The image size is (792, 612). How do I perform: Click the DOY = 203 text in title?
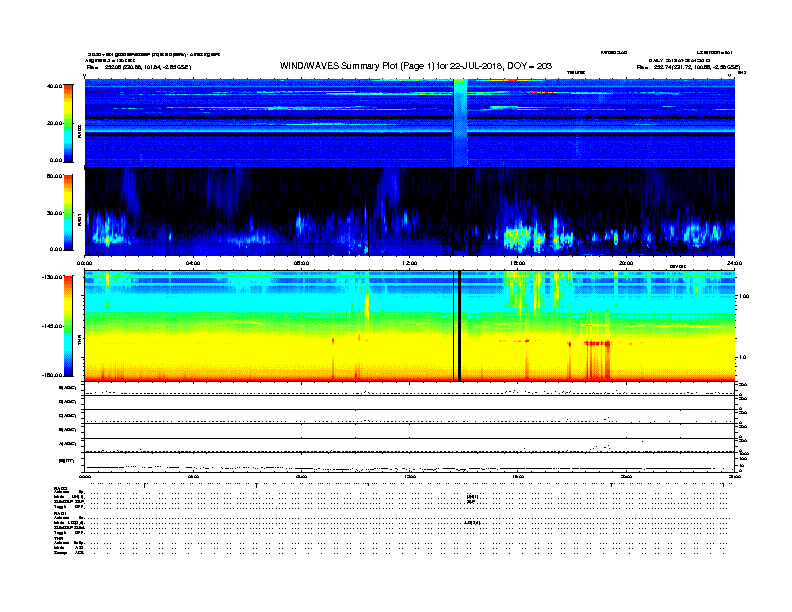pyautogui.click(x=529, y=66)
